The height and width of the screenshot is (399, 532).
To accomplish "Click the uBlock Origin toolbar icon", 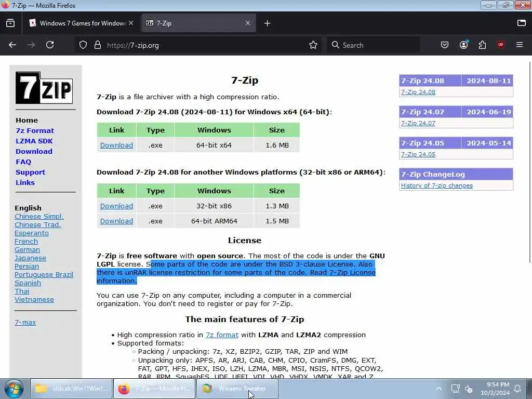I will pos(501,45).
